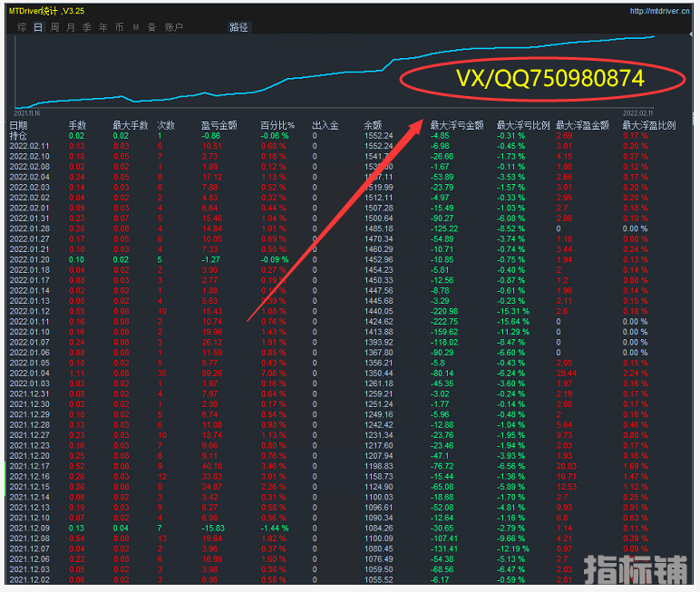Viewport: 700px width, 592px height.
Task: Open the 账户 account tab
Action: click(x=174, y=27)
